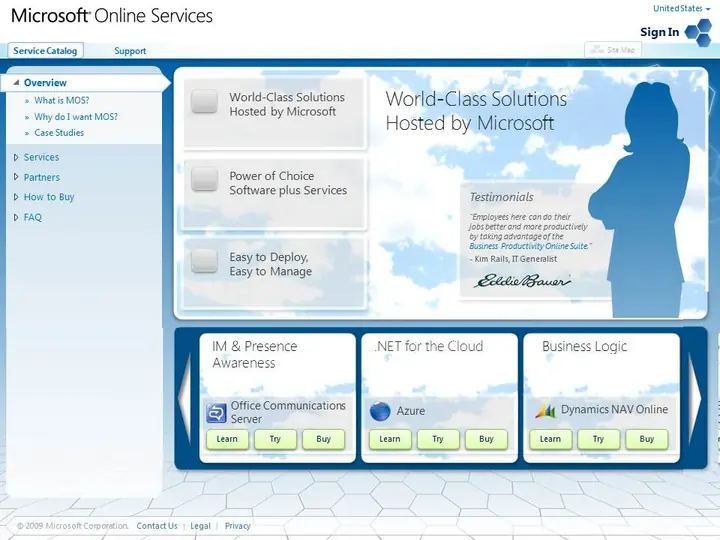
Task: Click the IM & Presence Awareness card title
Action: point(254,354)
